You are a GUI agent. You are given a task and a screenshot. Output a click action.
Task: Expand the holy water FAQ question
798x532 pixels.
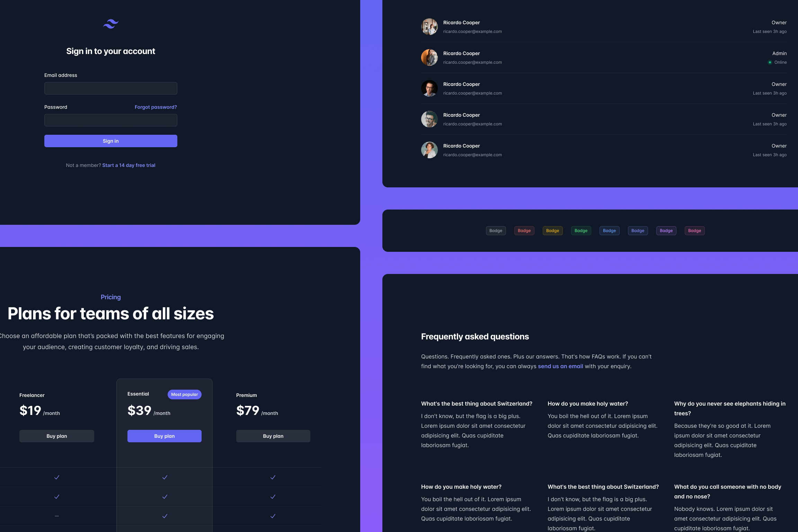pos(587,404)
